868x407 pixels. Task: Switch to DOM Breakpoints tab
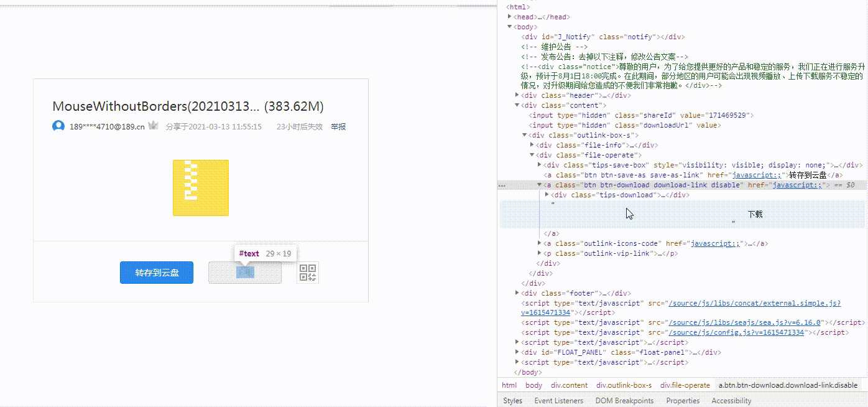click(x=624, y=401)
